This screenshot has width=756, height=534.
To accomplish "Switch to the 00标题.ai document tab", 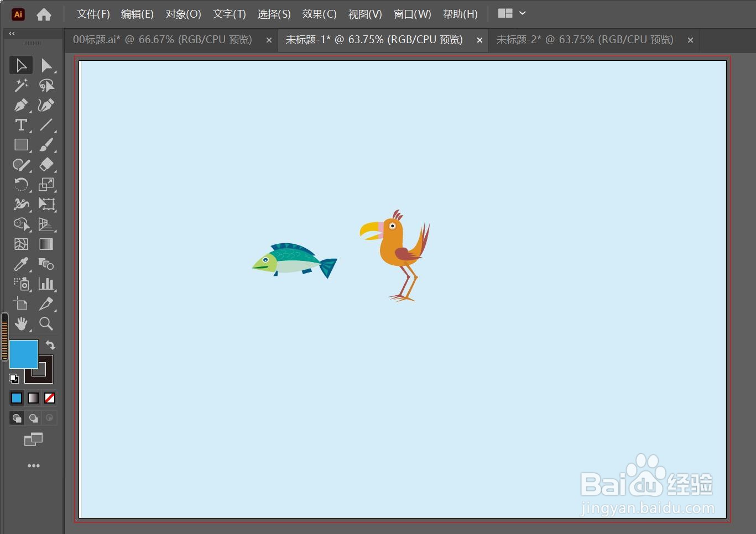I will [163, 40].
